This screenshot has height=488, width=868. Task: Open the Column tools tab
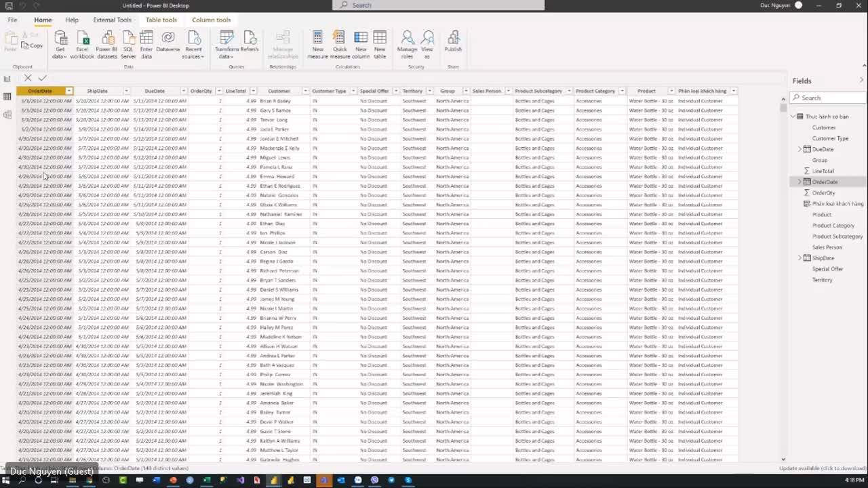pyautogui.click(x=211, y=20)
